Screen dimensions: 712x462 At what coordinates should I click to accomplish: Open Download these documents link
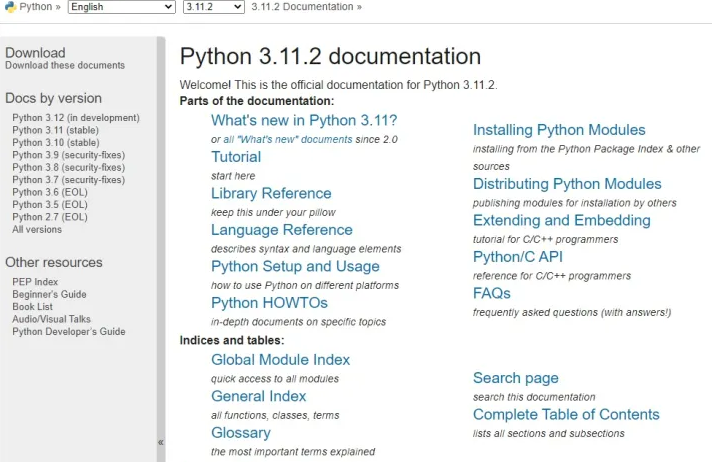[65, 65]
